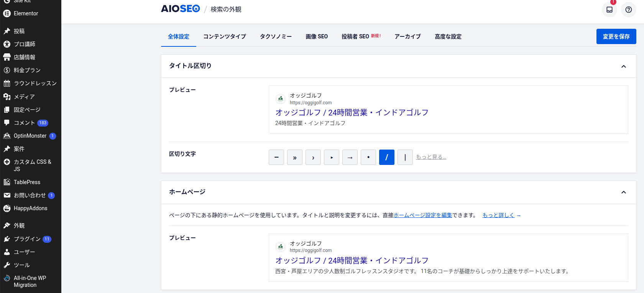The height and width of the screenshot is (293, 644).
Task: Click the OptinMonster notification badge 1
Action: coord(53,136)
